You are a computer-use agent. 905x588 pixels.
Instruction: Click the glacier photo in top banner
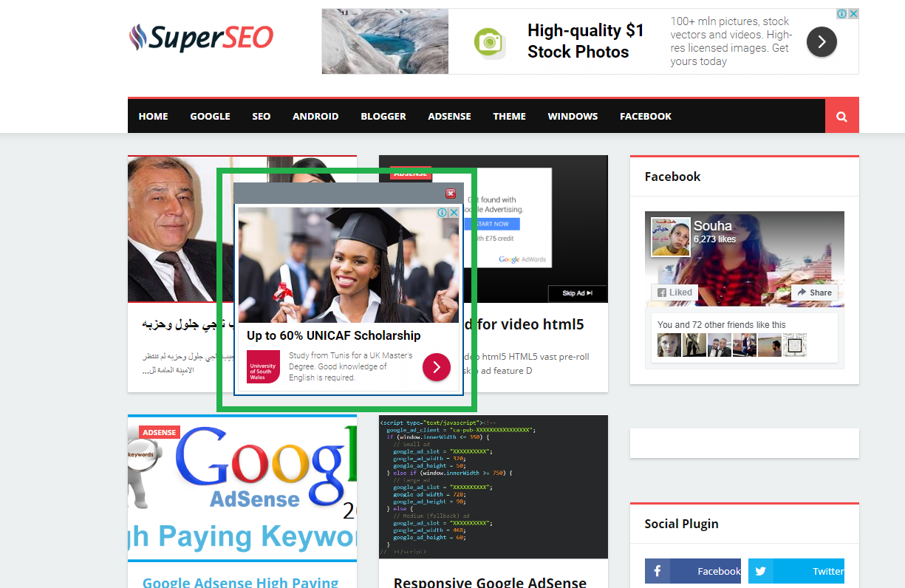[385, 41]
